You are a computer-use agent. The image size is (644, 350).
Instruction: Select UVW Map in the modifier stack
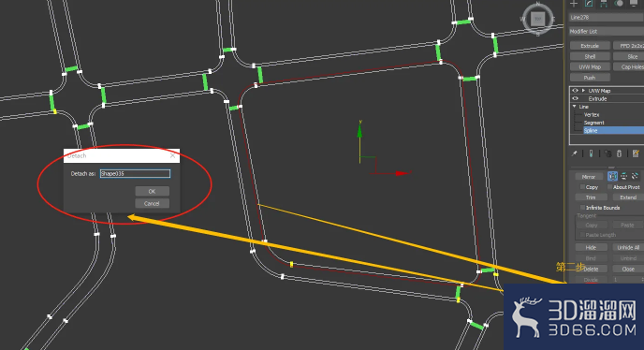599,91
